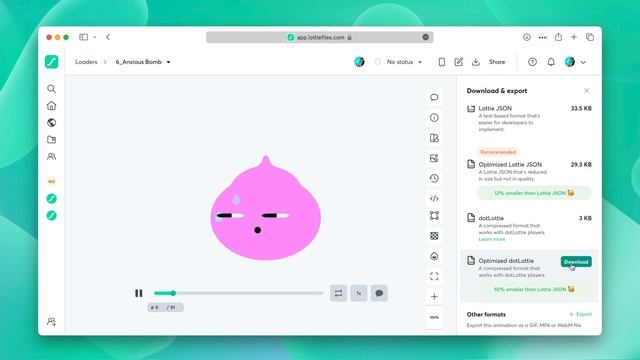The image size is (640, 360).
Task: Click the Safari address bar
Action: click(320, 37)
